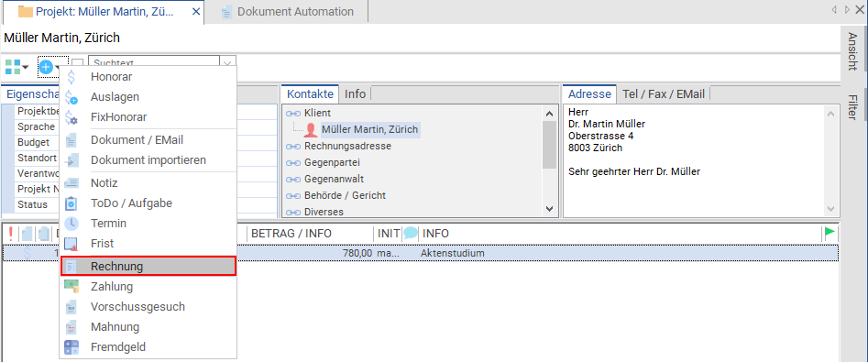
Task: Open the Filter side panel
Action: click(852, 107)
